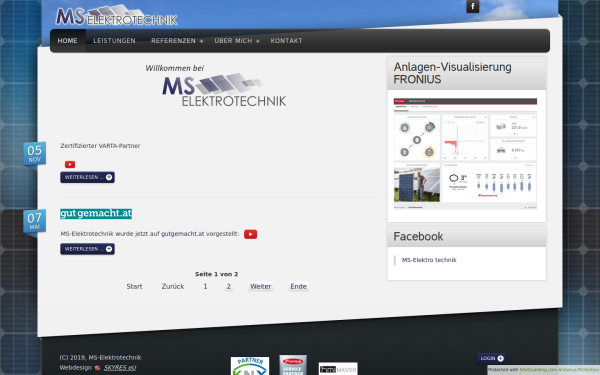Follow inline gutgemacht.at link in text
The height and width of the screenshot is (375, 600).
tap(183, 234)
